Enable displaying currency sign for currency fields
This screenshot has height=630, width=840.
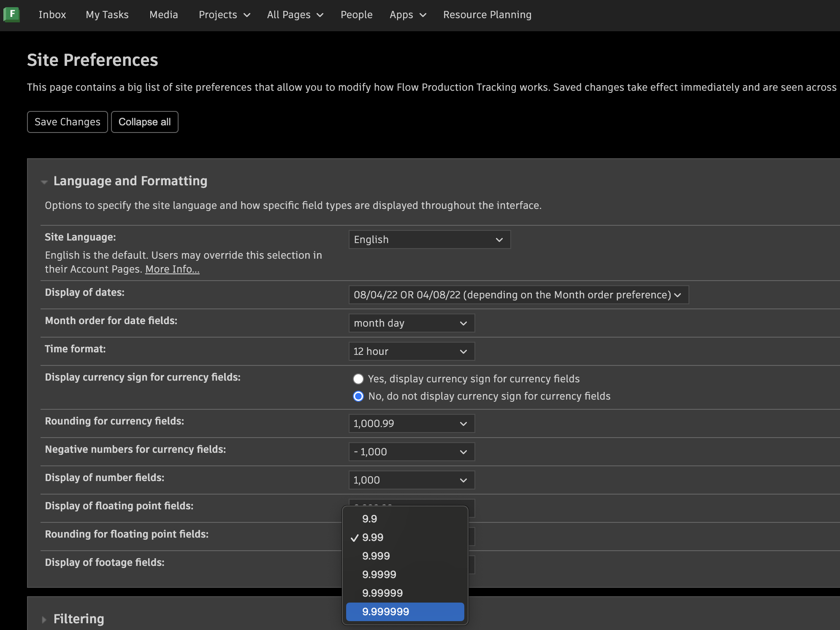[358, 379]
